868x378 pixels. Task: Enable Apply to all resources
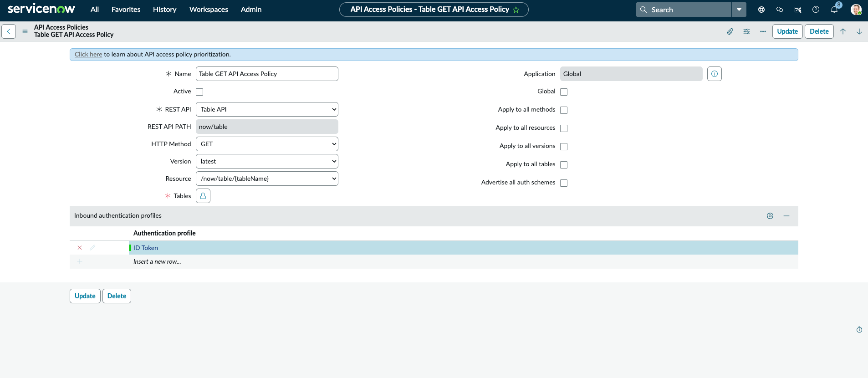[564, 128]
